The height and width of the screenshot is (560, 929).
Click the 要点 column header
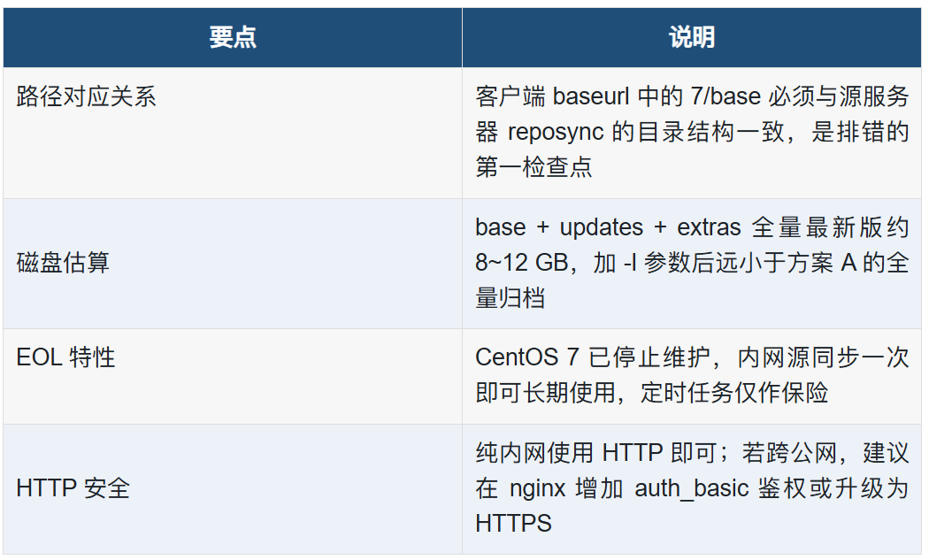pyautogui.click(x=232, y=37)
